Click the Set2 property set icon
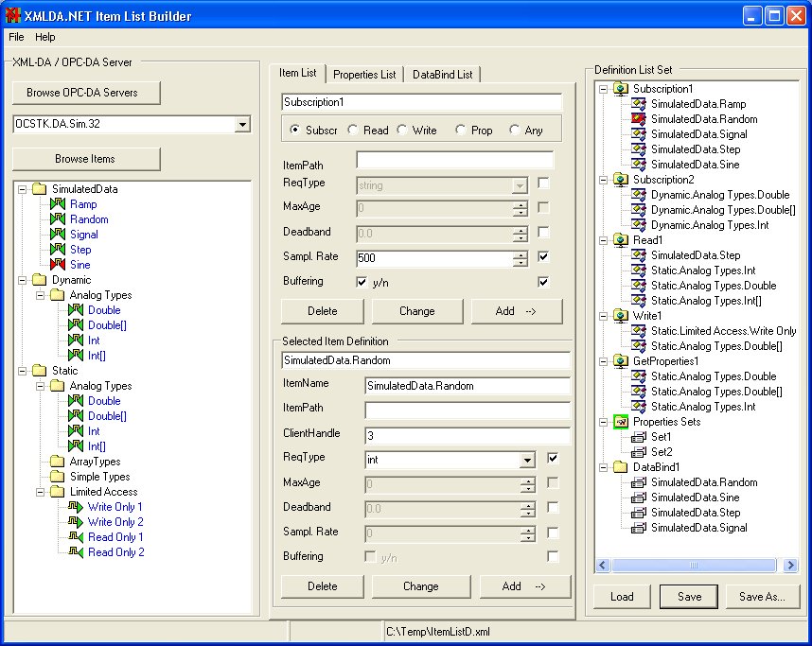 click(x=639, y=452)
